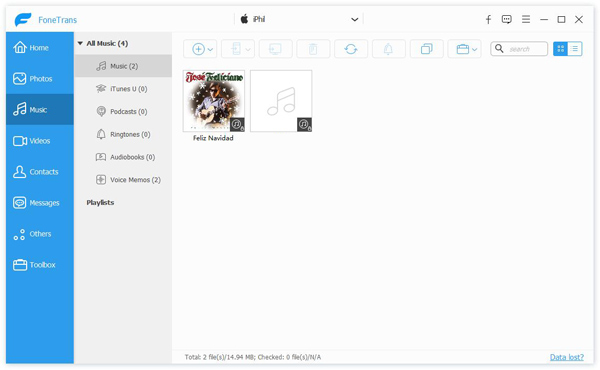Open the feedback chat bubble icon
This screenshot has width=600, height=370.
point(507,20)
